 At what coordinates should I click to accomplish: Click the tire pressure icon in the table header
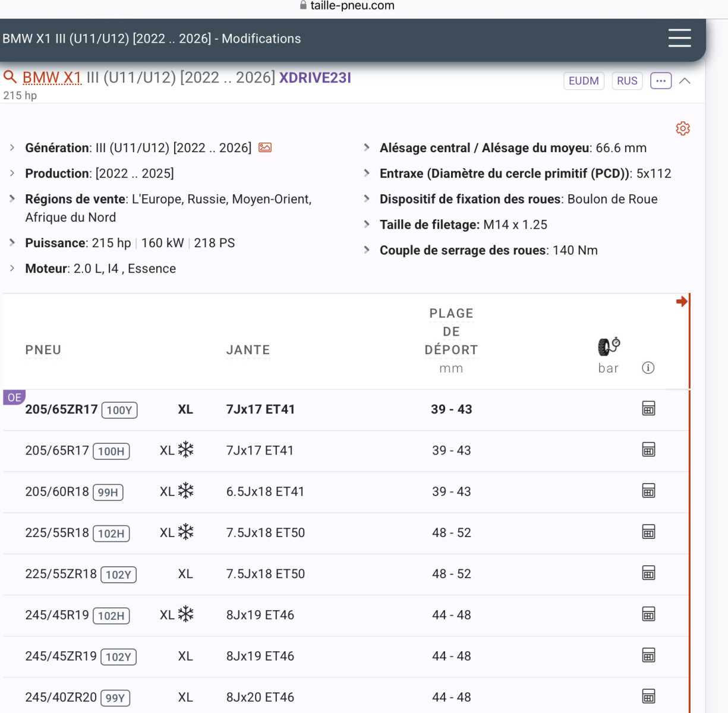[609, 346]
